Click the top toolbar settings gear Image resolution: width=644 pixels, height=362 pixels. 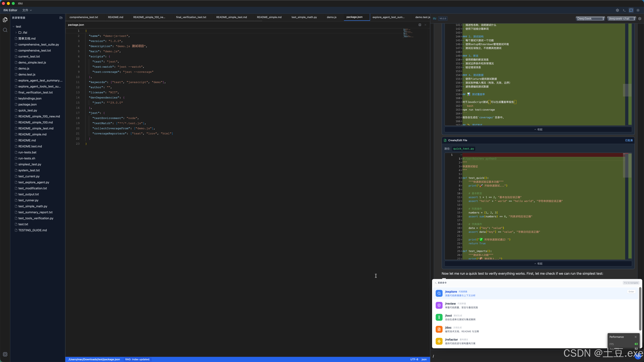coord(617,10)
